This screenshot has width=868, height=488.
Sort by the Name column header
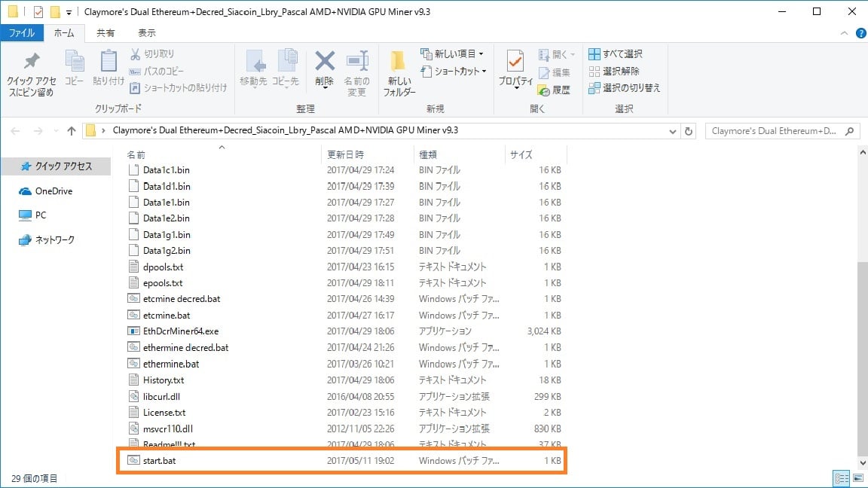(222, 154)
